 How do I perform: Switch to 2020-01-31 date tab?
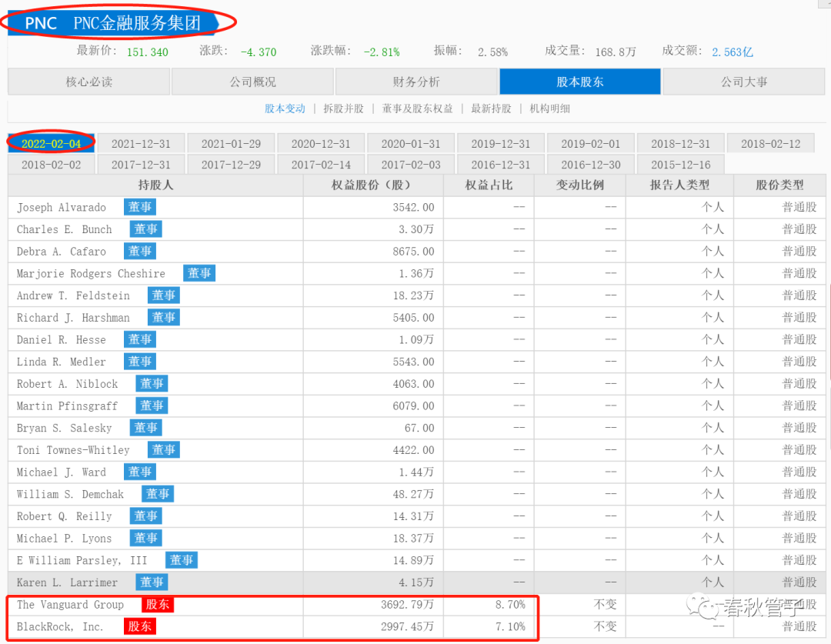click(x=411, y=143)
